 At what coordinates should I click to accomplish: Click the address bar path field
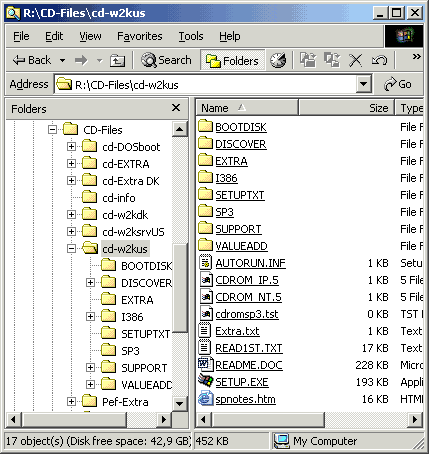(x=206, y=84)
